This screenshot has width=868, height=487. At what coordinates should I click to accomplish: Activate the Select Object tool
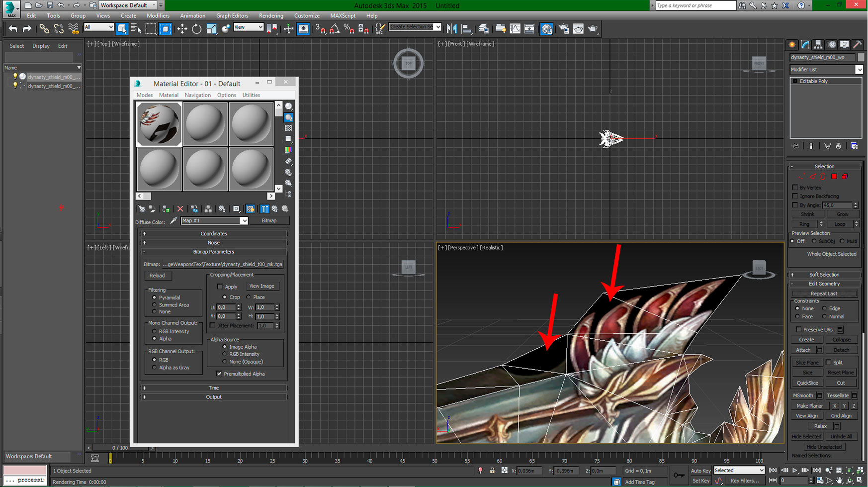coord(122,29)
